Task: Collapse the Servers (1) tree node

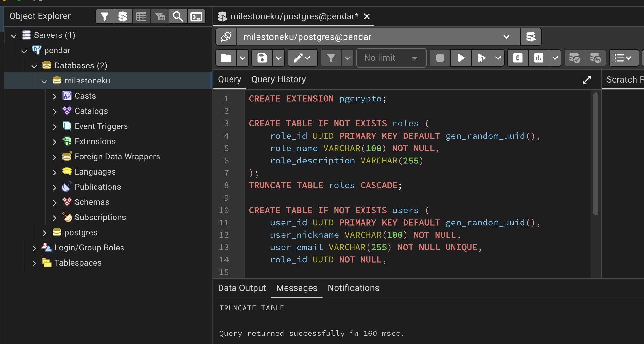Action: (x=14, y=35)
